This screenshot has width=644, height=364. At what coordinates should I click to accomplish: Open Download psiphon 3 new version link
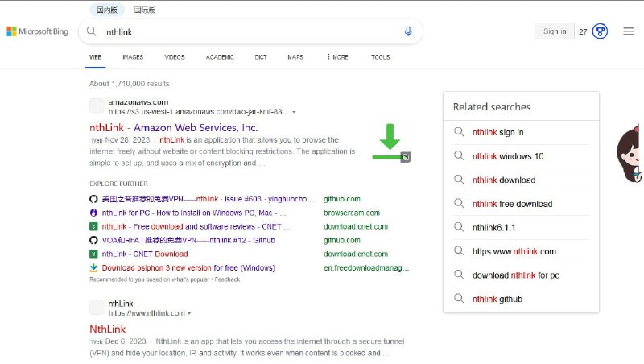188,268
